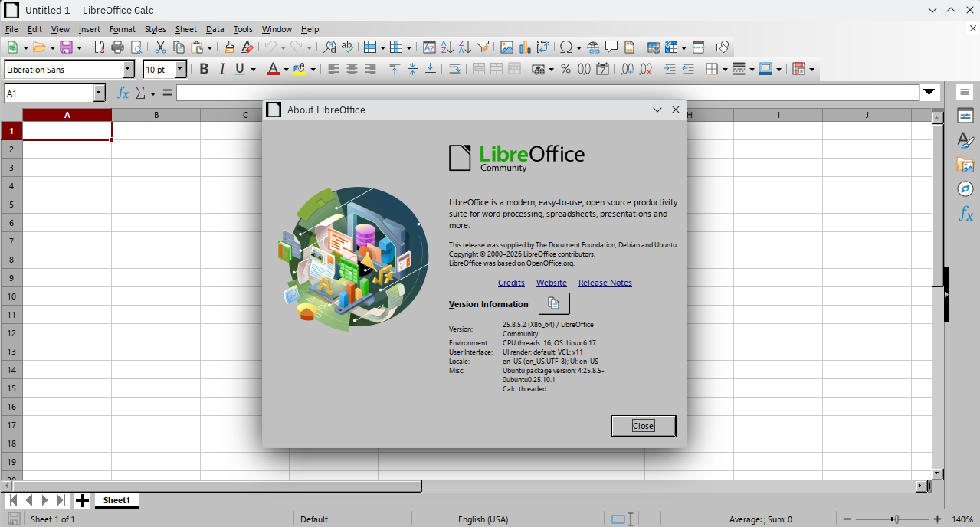Open the Sheet menu

pyautogui.click(x=185, y=29)
